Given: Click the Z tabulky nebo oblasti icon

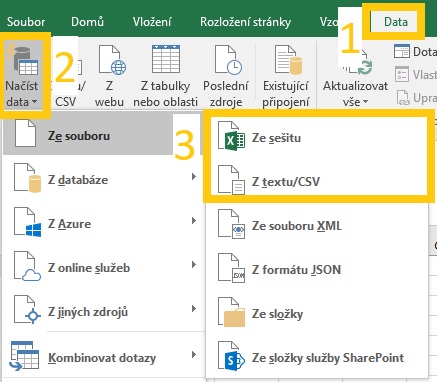Looking at the screenshot, I should click(x=166, y=59).
